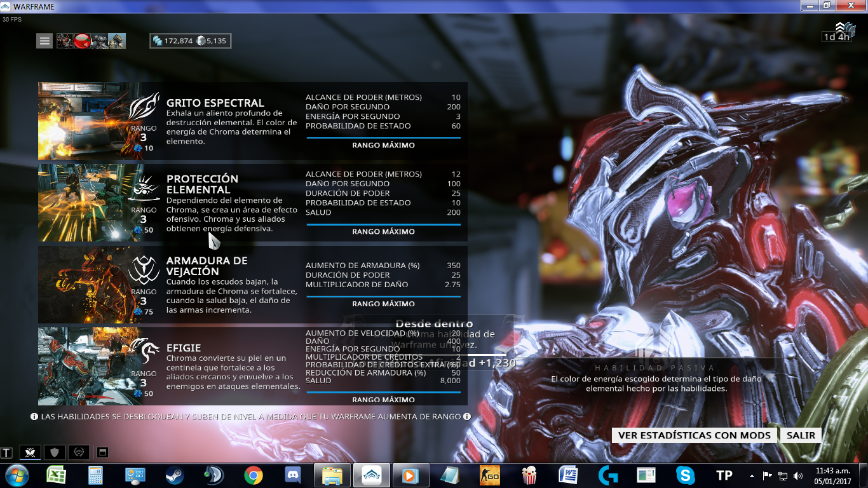868x488 pixels.
Task: Open the Windows Start menu
Action: 17,475
